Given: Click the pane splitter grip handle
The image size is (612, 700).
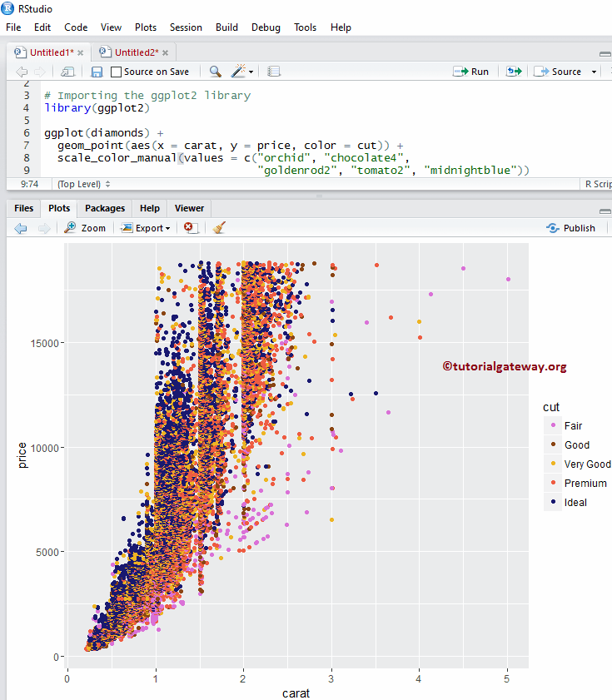Looking at the screenshot, I should coord(319,196).
